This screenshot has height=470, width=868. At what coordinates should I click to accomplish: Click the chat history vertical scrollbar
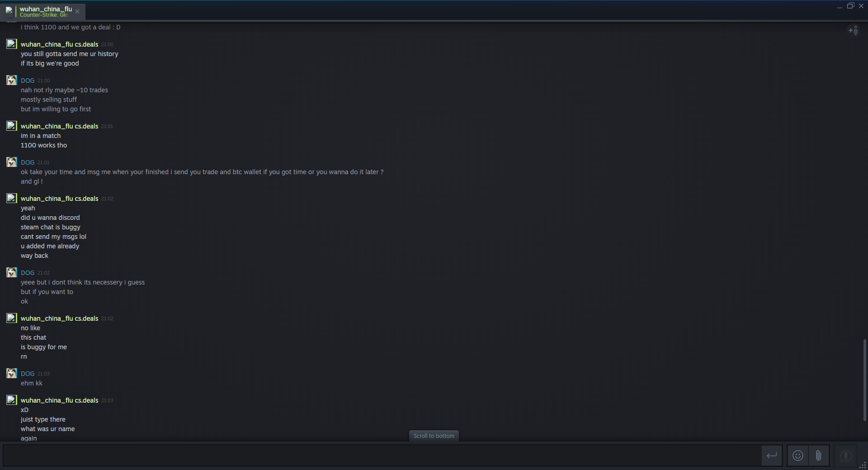[x=864, y=380]
